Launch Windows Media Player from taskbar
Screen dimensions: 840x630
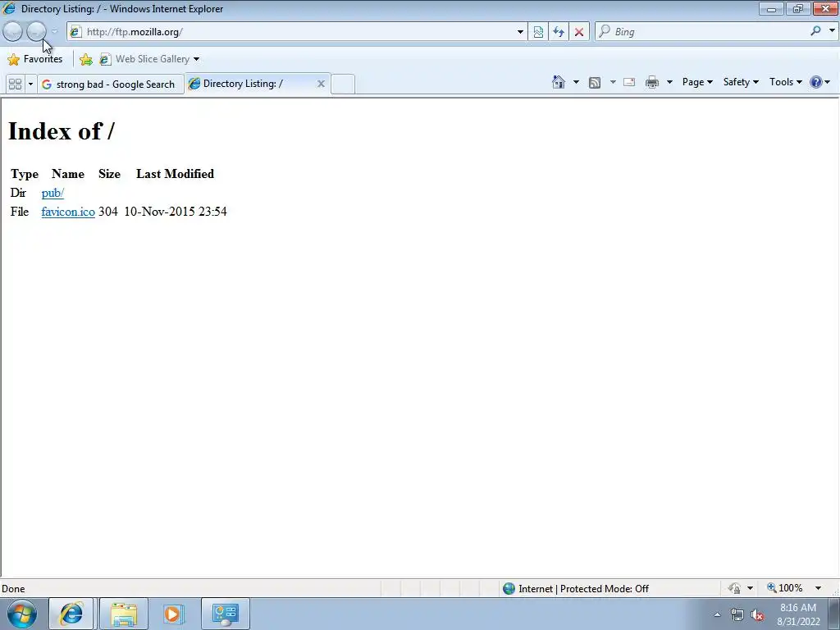(174, 614)
